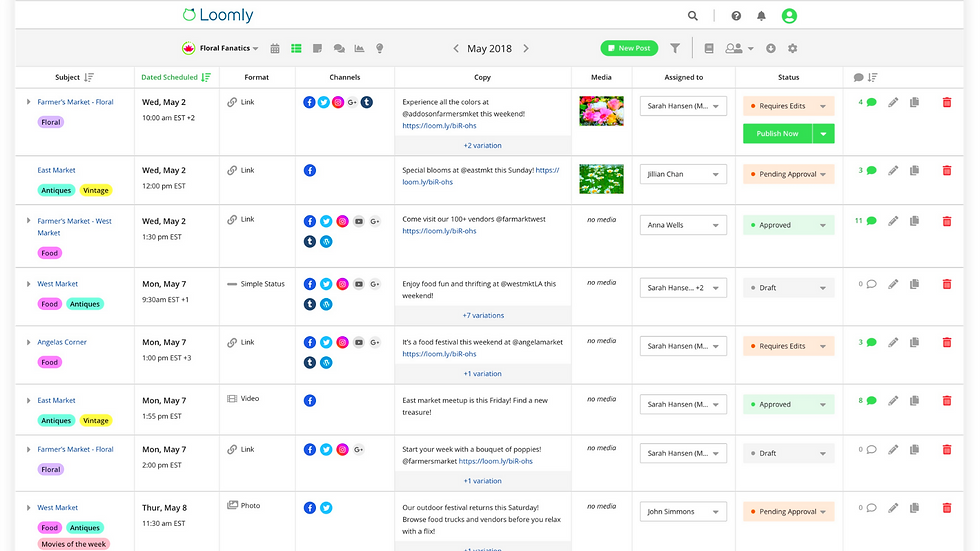This screenshot has width=980, height=551.
Task: Open Pending Approval status for East Market
Action: [789, 174]
